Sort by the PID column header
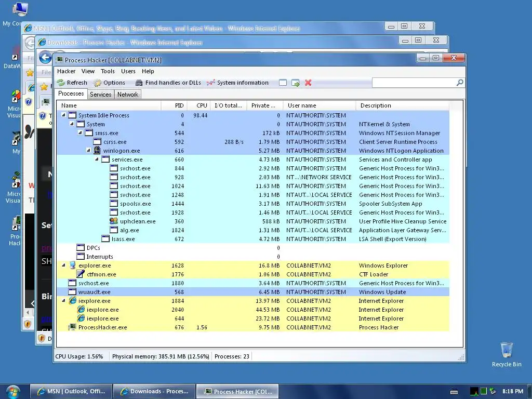The width and height of the screenshot is (532, 399). (174, 105)
